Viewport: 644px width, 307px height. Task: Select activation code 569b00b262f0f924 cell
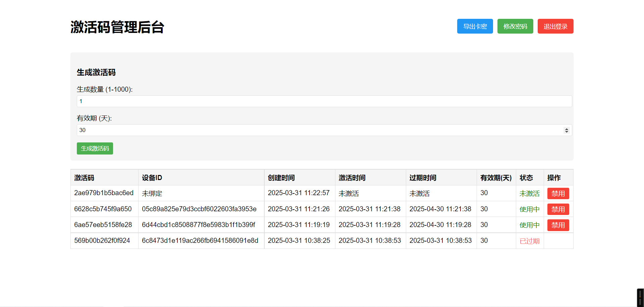click(102, 240)
